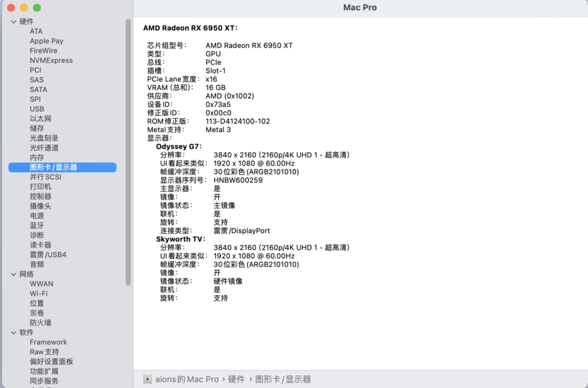Image resolution: width=588 pixels, height=388 pixels.
Task: Select SPI in the hardware list
Action: (x=35, y=99)
